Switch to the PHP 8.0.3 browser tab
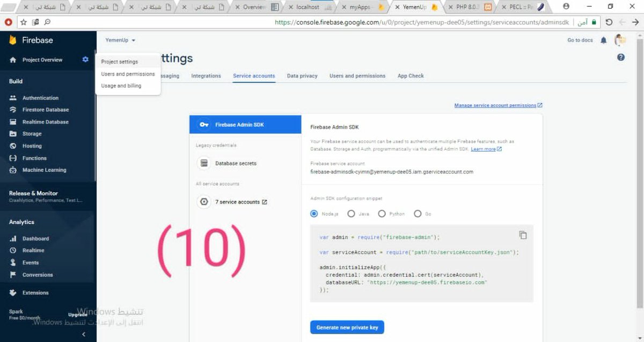The width and height of the screenshot is (644, 342). 470,7
